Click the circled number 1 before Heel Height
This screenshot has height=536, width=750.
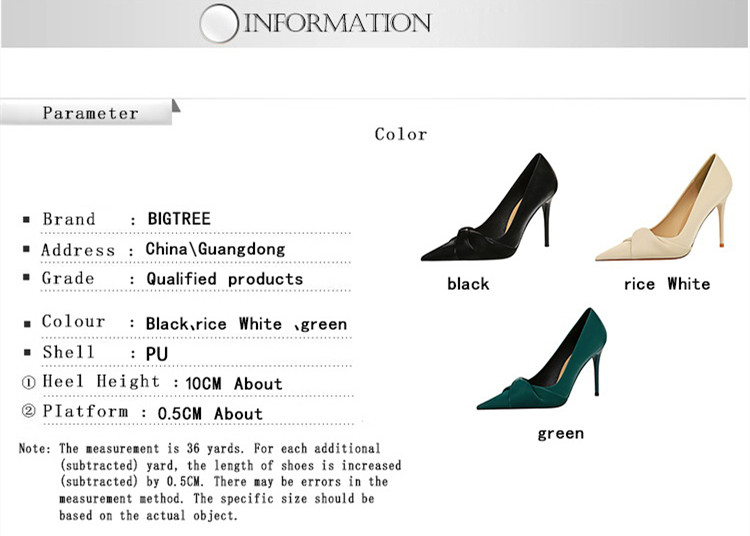[x=28, y=383]
